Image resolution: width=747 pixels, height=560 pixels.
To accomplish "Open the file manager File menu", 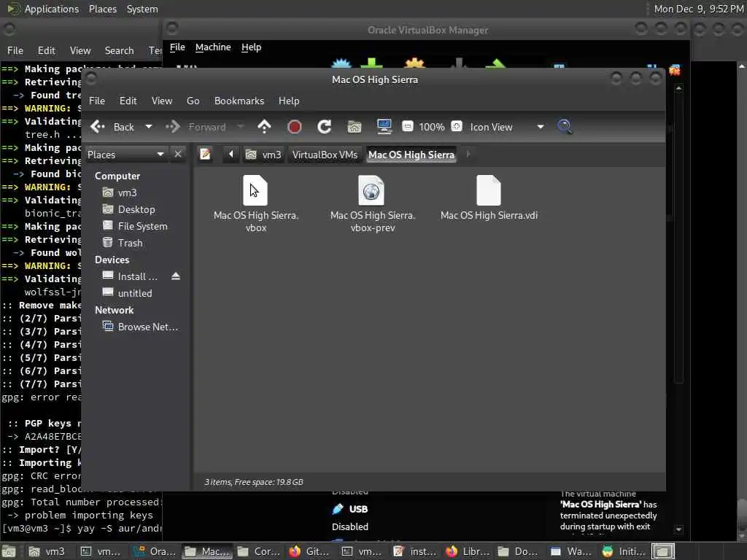I will click(x=97, y=101).
